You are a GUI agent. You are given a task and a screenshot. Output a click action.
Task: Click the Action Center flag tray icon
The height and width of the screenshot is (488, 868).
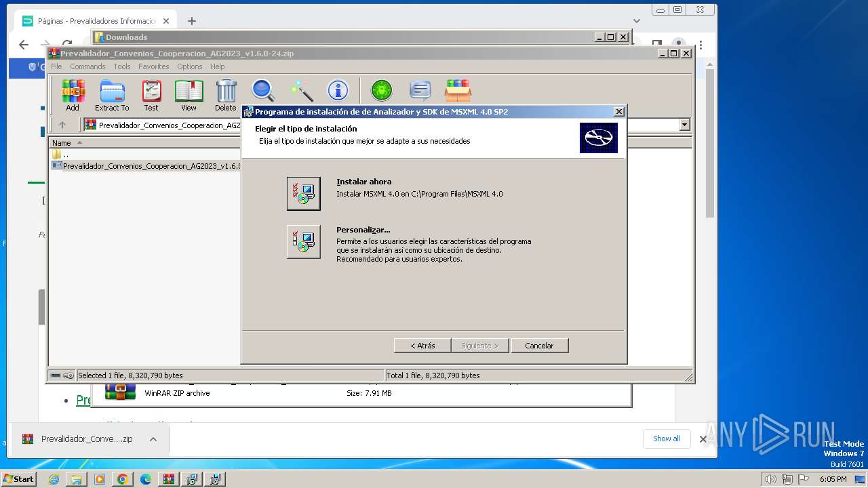(x=804, y=479)
